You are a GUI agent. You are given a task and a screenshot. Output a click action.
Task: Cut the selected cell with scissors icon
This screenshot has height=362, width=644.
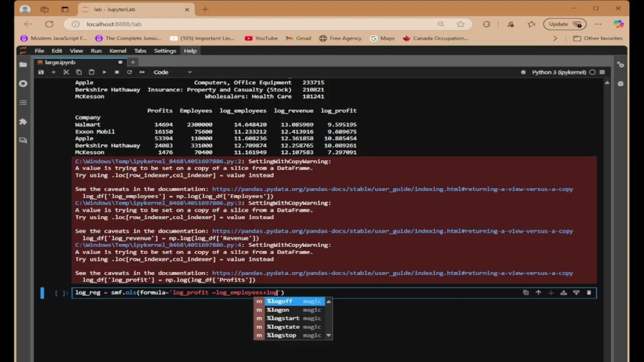click(x=66, y=72)
